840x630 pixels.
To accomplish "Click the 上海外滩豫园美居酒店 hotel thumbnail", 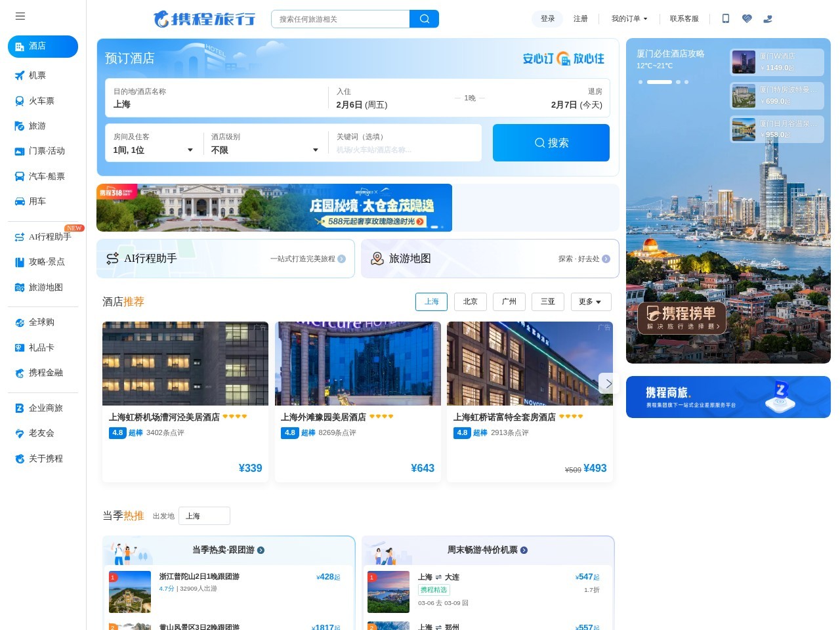I will 358,363.
